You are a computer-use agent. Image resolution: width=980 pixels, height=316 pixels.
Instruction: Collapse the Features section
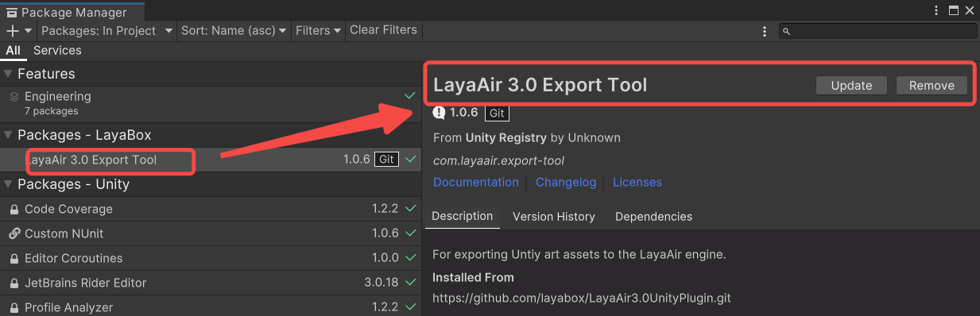[9, 74]
